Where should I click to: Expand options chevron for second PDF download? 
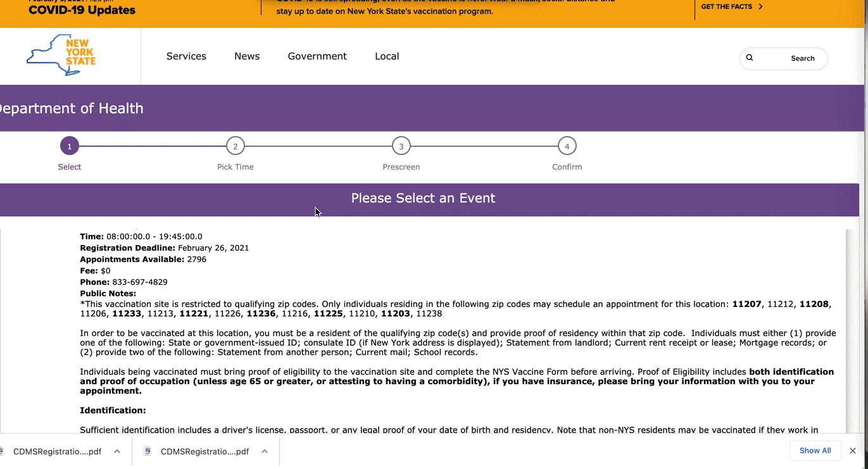(265, 451)
